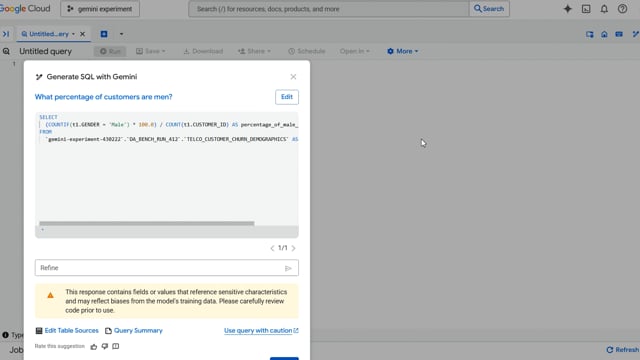Image resolution: width=640 pixels, height=360 pixels.
Task: Open the feedback comment icon
Action: [116, 347]
